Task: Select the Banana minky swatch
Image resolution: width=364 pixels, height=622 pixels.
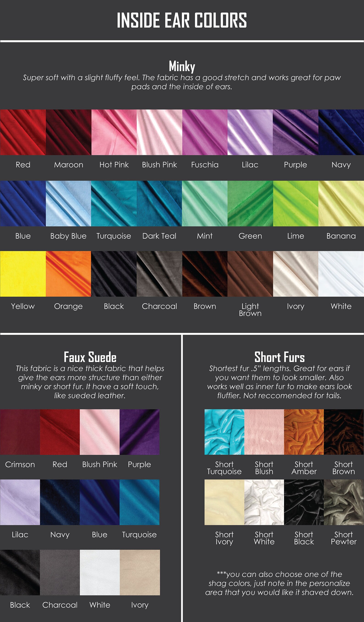Action: [341, 203]
